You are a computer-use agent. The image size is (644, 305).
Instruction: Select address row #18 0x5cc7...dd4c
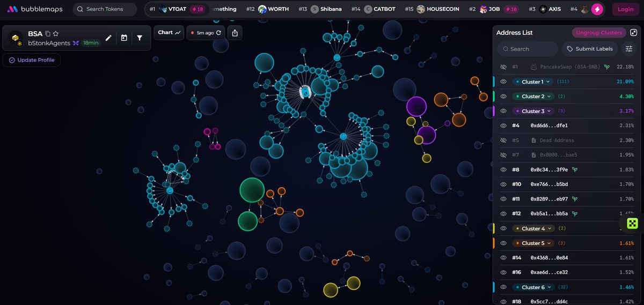pyautogui.click(x=567, y=301)
